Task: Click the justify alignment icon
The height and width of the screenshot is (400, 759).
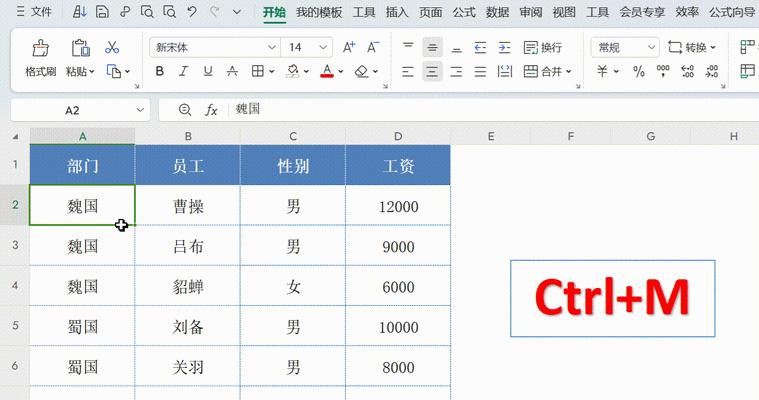Action: (480, 72)
